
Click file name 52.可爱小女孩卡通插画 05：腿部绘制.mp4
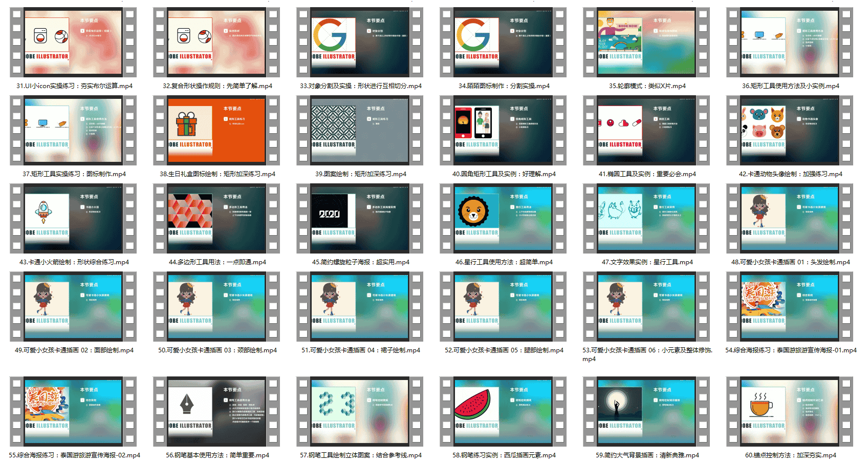click(x=504, y=350)
